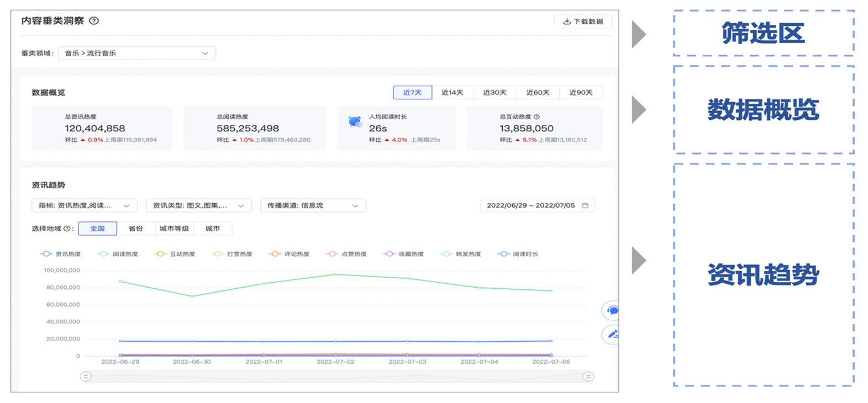This screenshot has width=868, height=403.
Task: Toggle the 资讯热度 legend series
Action: (60, 254)
